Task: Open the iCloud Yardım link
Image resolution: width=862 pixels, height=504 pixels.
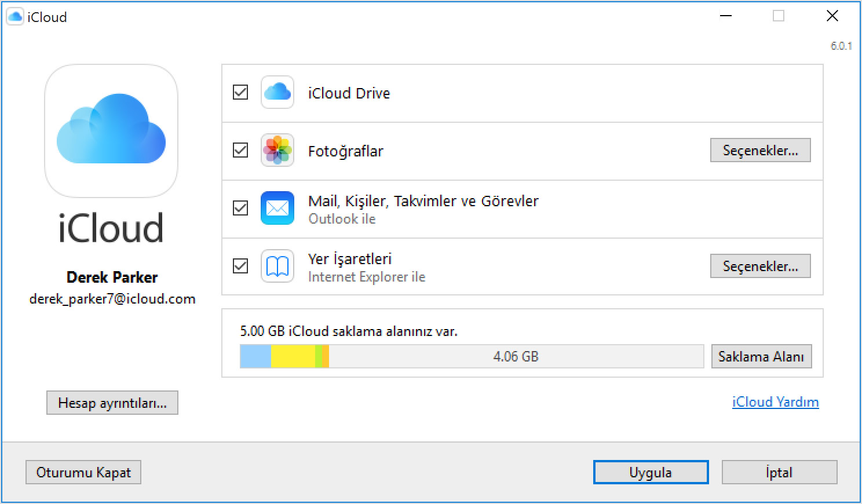Action: pos(775,402)
